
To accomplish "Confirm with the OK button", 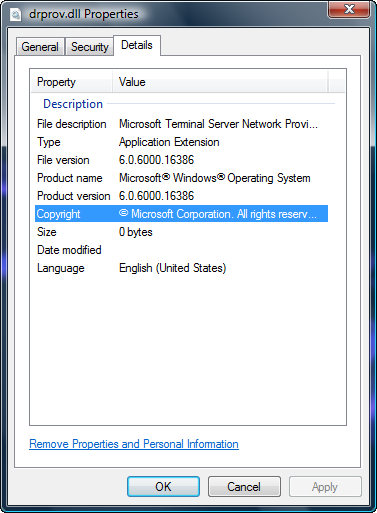I will [163, 487].
